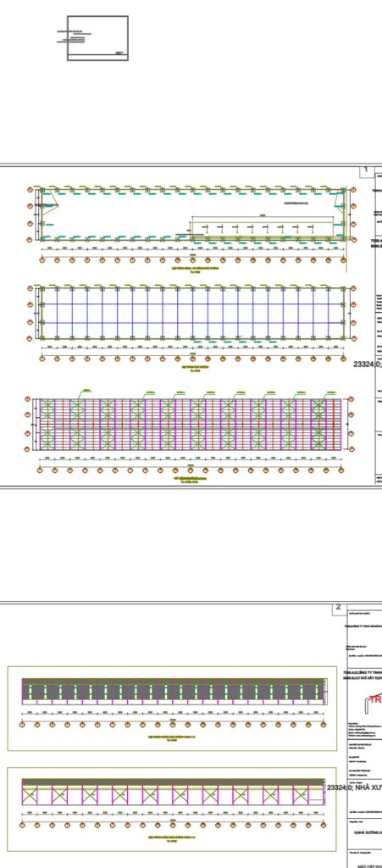Select the magenta and green roof bracing plan
Image resolution: width=382 pixels, height=868 pixels.
tap(190, 425)
